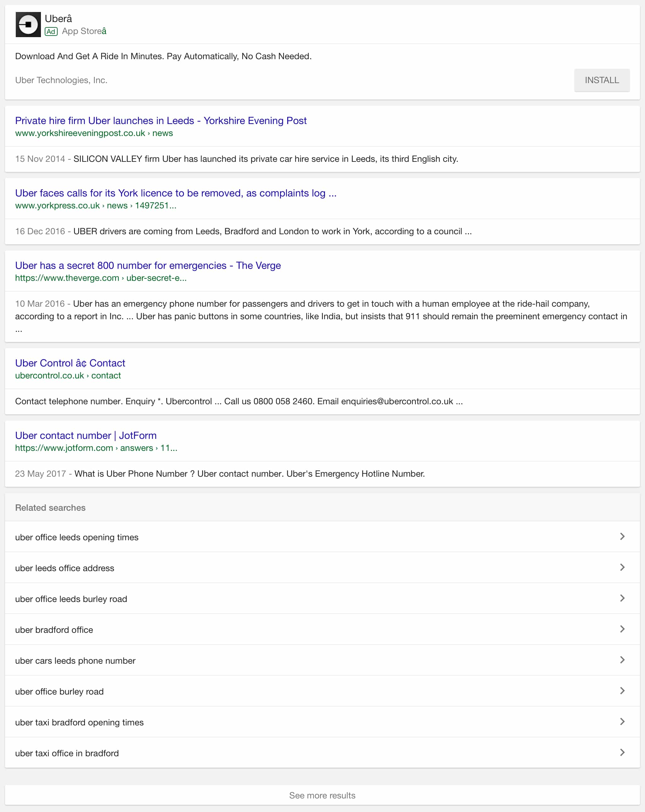This screenshot has height=812, width=645.
Task: Expand chevron for uber leeds office address
Action: [622, 567]
